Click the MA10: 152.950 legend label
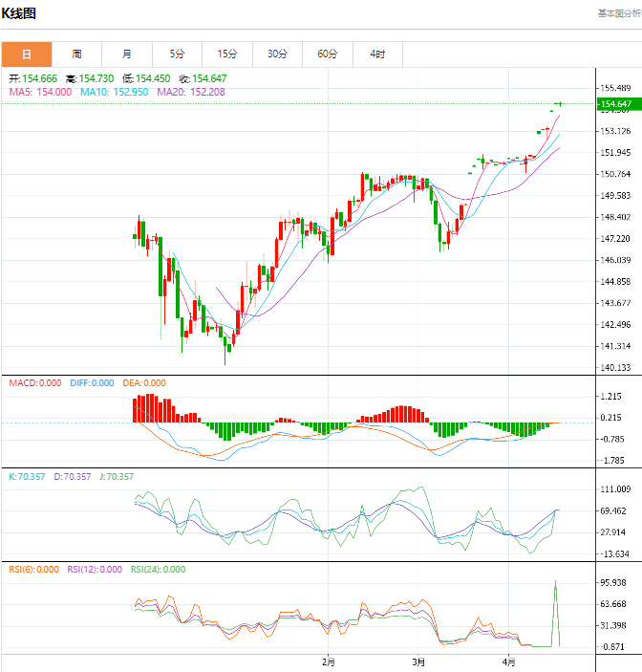This screenshot has height=672, width=642. (x=114, y=92)
